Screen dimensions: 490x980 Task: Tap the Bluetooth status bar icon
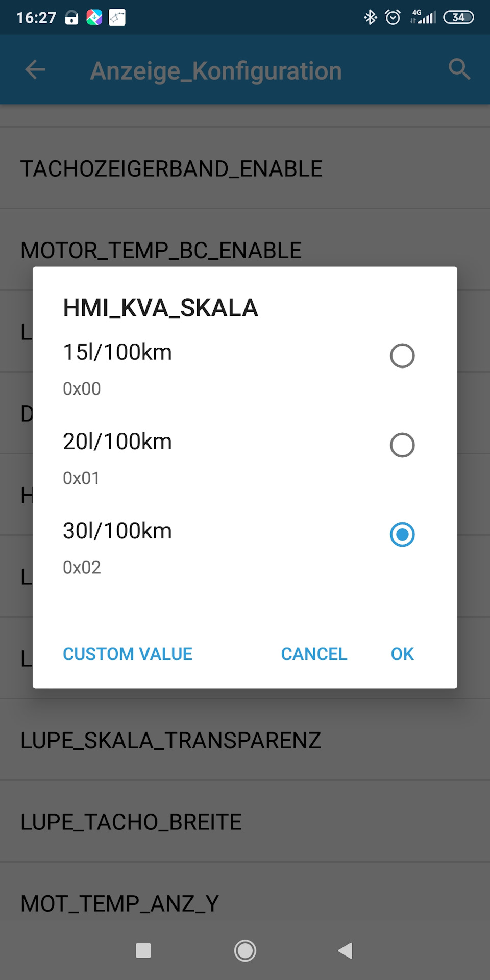[370, 17]
